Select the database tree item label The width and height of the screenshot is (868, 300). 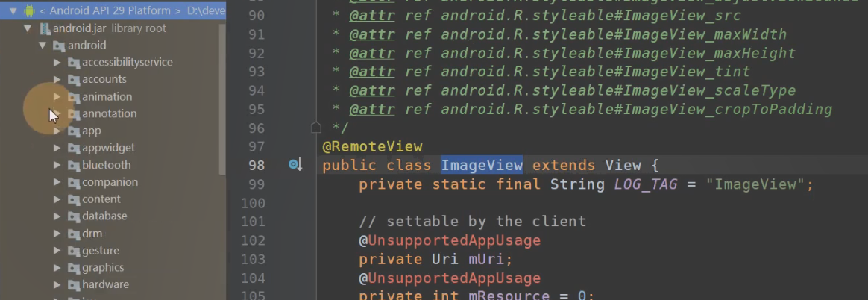[x=104, y=216]
